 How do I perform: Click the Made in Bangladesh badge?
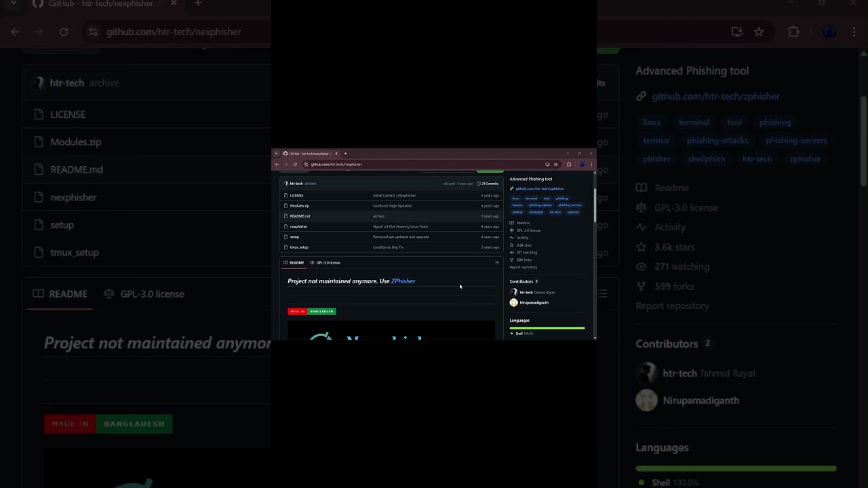[312, 312]
